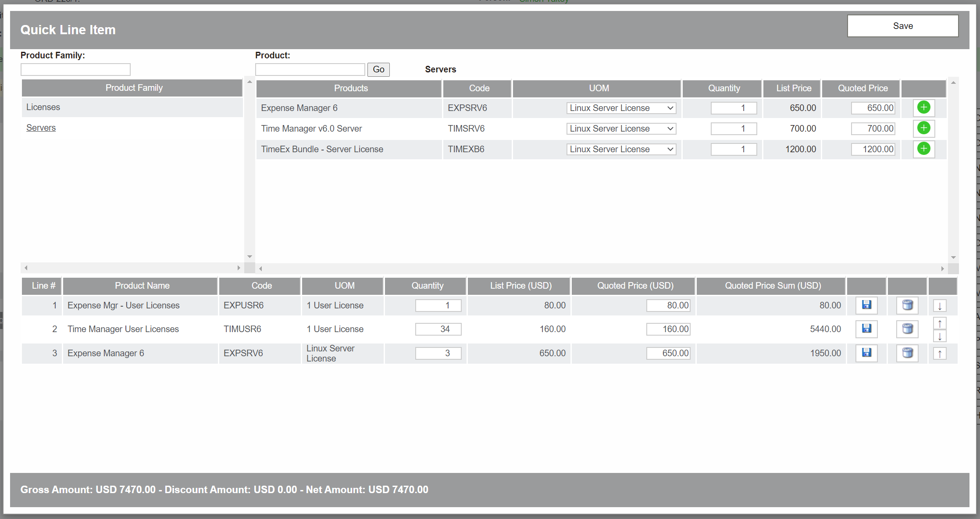
Task: Add Time Manager v6.0 Server product
Action: click(923, 128)
